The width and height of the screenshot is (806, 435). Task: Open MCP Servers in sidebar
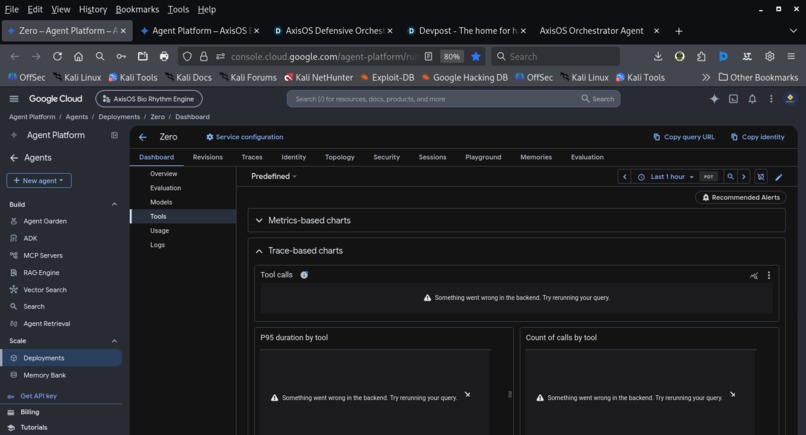[x=43, y=256]
